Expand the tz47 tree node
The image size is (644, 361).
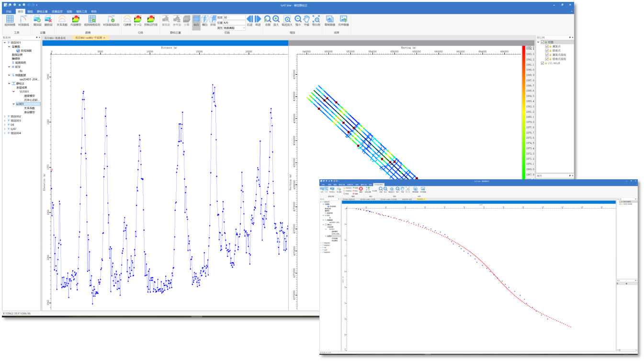click(5, 129)
